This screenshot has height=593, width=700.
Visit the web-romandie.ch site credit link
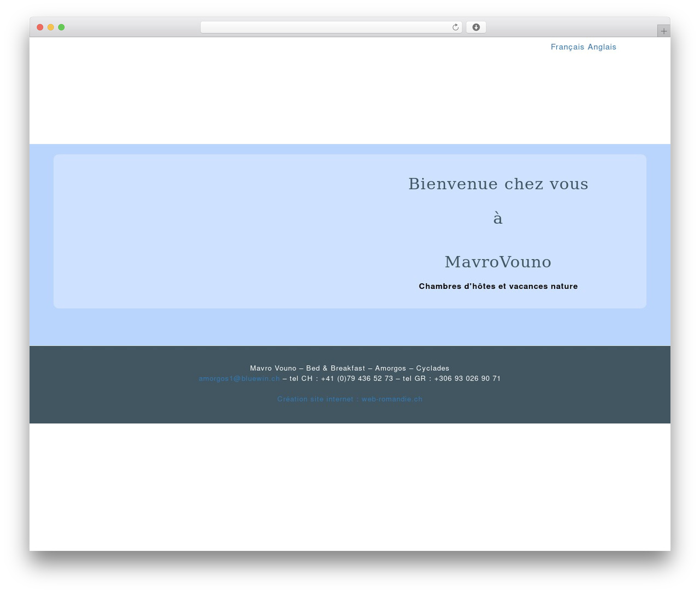pyautogui.click(x=350, y=399)
